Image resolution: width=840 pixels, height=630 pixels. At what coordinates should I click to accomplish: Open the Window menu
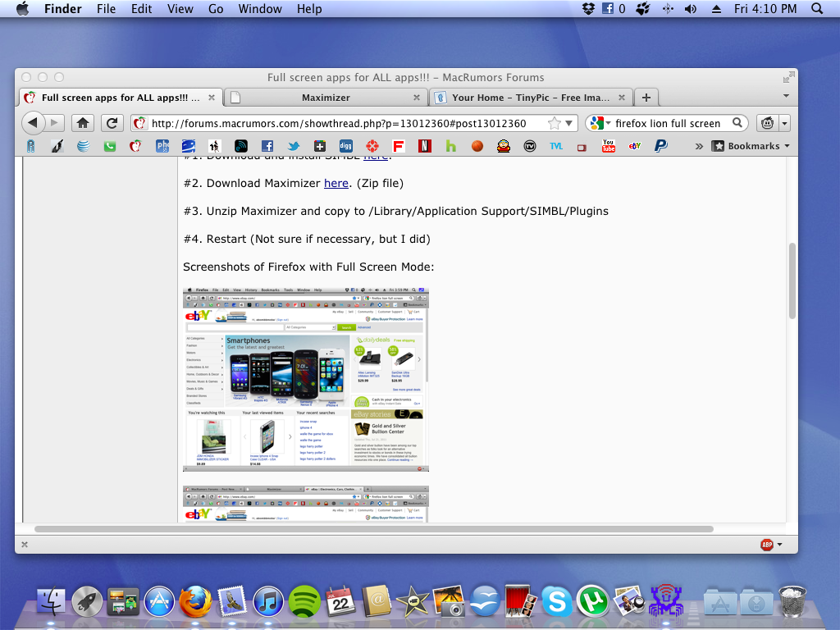pyautogui.click(x=260, y=8)
